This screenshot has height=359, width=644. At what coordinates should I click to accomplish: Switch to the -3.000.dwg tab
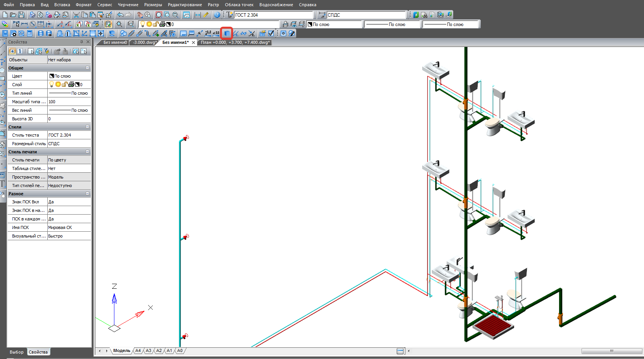[144, 42]
